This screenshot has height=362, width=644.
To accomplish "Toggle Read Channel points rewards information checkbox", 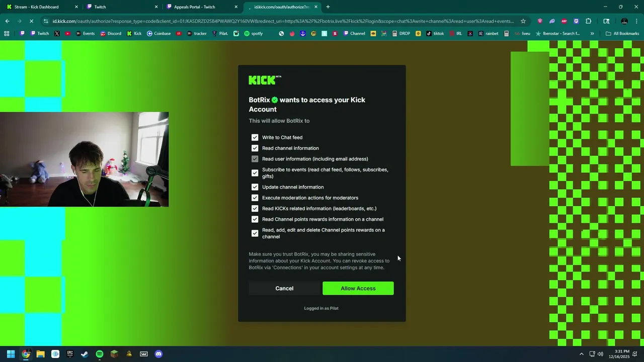I will [255, 219].
